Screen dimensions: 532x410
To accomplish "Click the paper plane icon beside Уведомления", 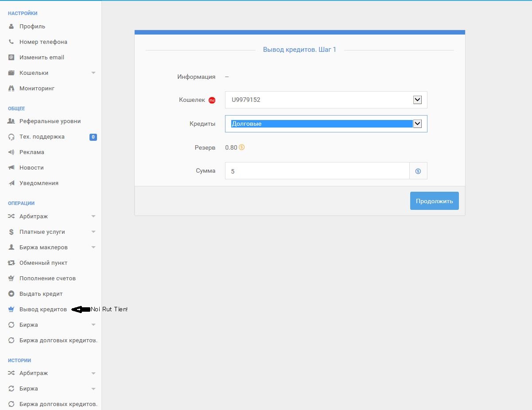I will (x=12, y=183).
